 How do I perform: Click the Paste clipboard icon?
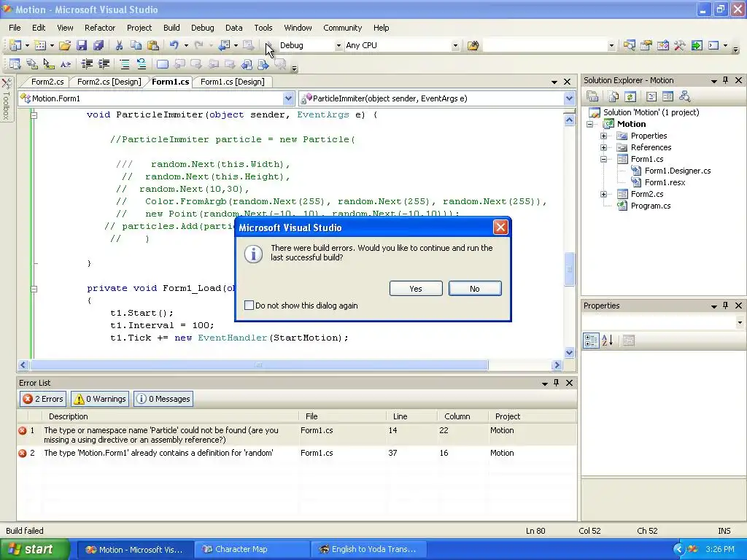point(153,45)
